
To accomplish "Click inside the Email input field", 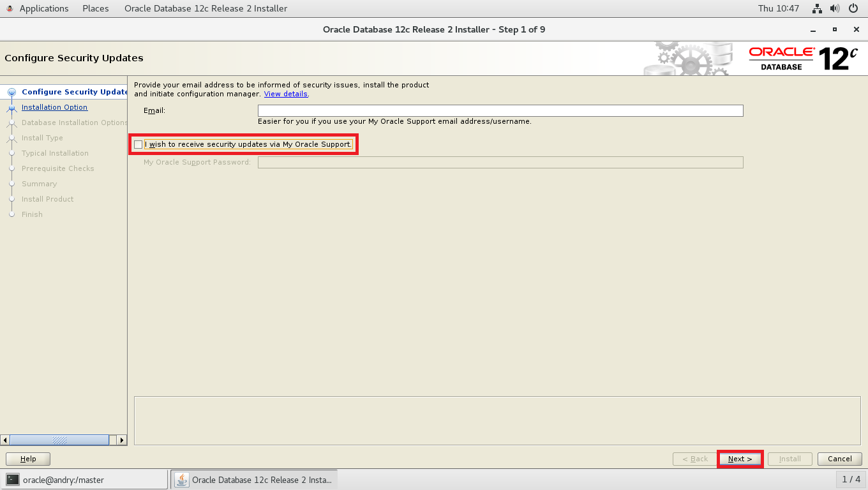I will (498, 110).
